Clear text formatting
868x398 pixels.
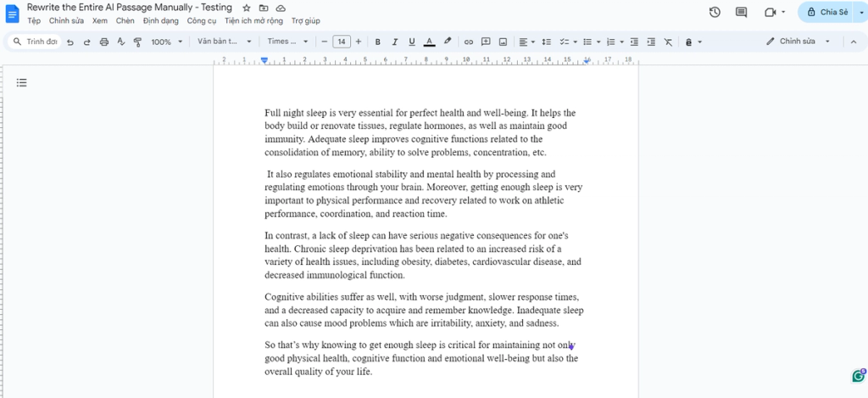pos(668,42)
